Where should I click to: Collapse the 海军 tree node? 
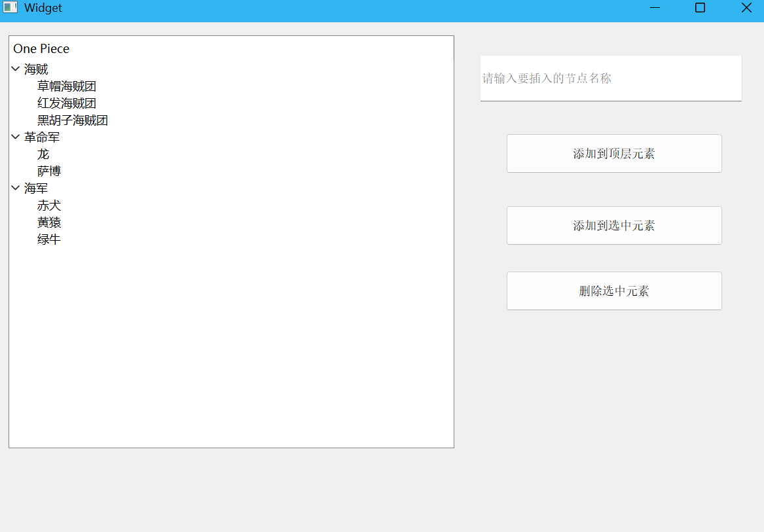click(x=16, y=188)
